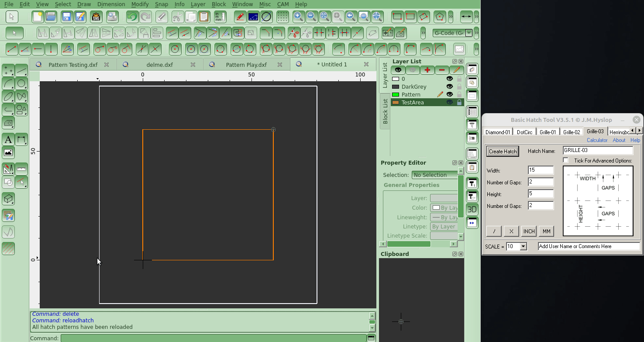
Task: Click the Pattern layer green color swatch
Action: click(396, 95)
